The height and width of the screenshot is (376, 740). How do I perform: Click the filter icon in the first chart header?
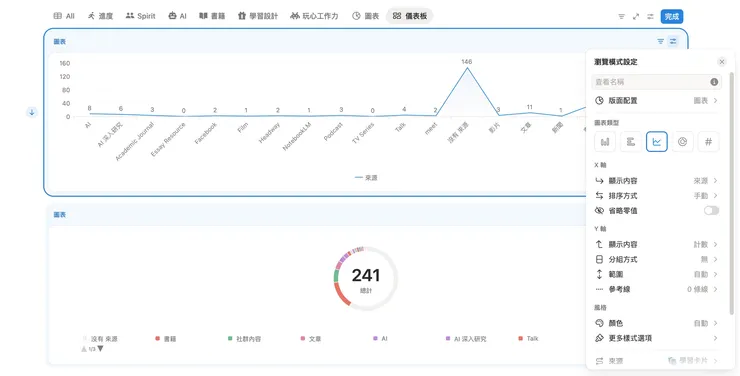tap(660, 42)
